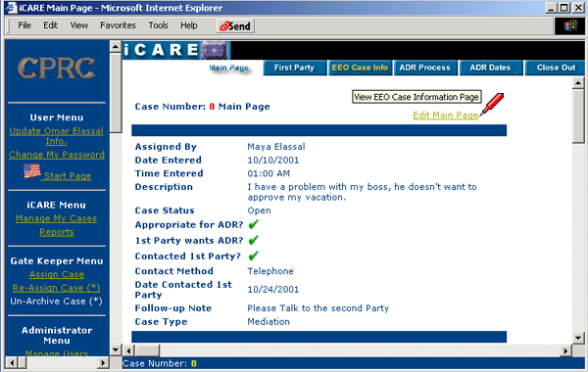Screen dimensions: 588x372
Task: Open the Favorites menu
Action: (x=118, y=25)
